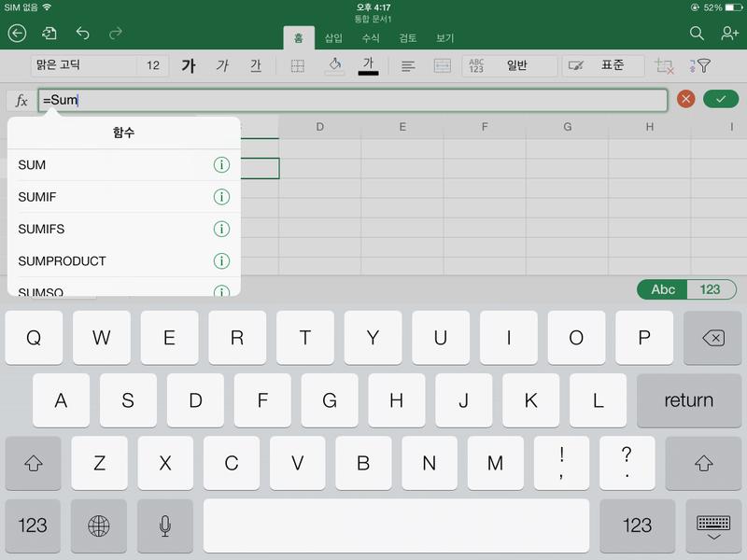Open cell borders tool
This screenshot has width=747, height=560.
[x=298, y=66]
